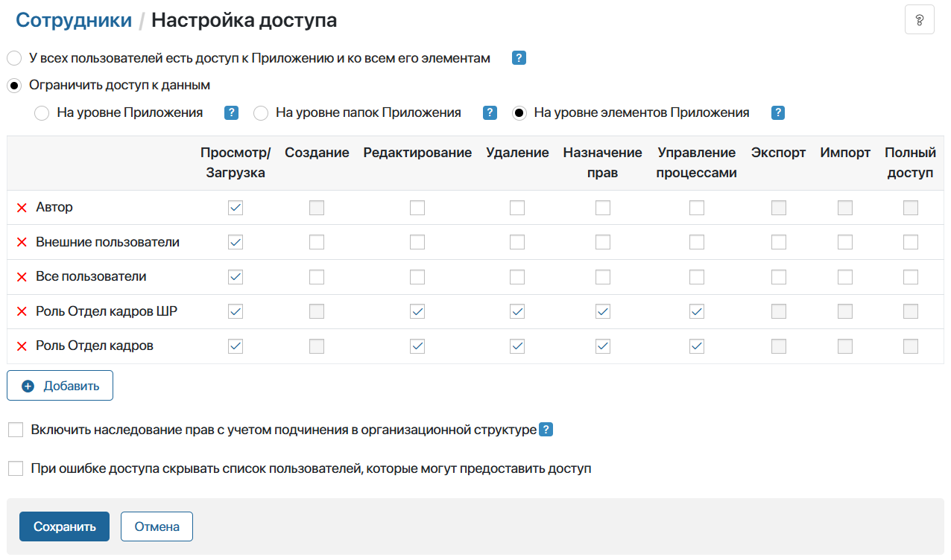The width and height of the screenshot is (951, 560).
Task: Check Управление процессами for Все пользователи
Action: 697,277
